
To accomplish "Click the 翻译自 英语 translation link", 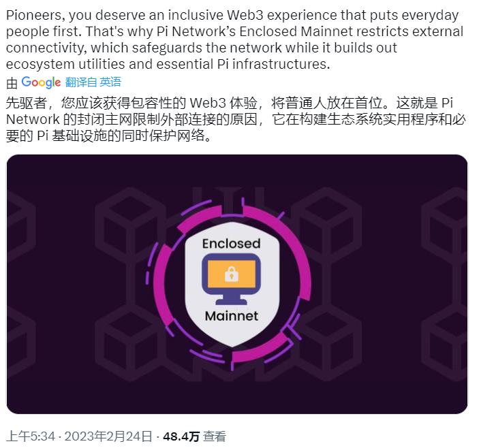I will 93,82.
